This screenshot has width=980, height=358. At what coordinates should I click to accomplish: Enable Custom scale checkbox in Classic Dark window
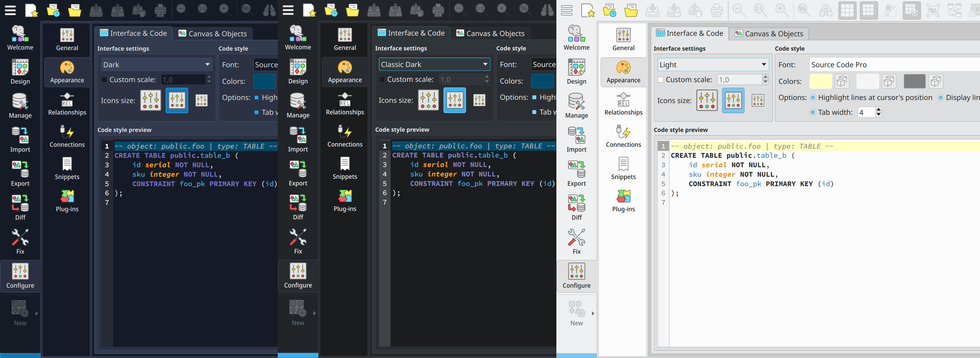pos(382,80)
